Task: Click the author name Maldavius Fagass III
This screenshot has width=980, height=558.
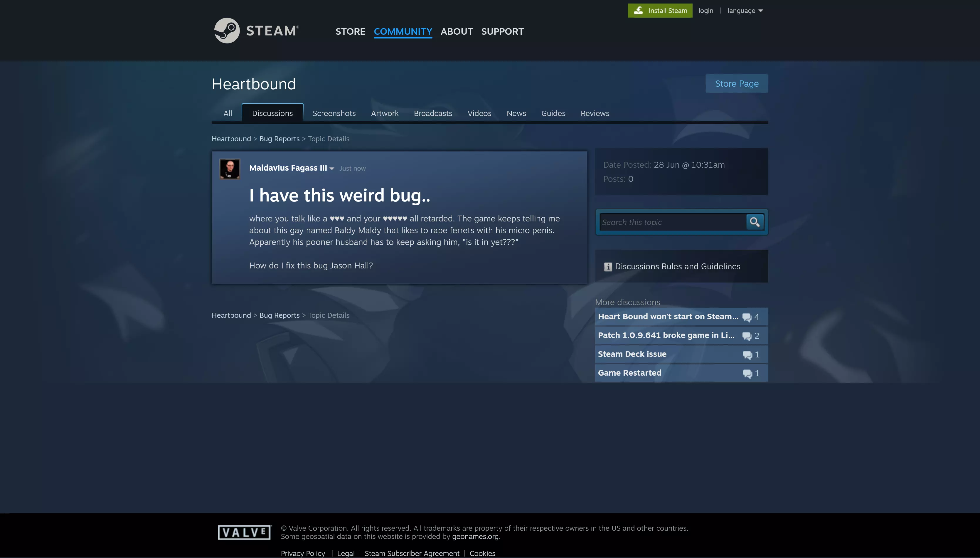Action: point(288,168)
